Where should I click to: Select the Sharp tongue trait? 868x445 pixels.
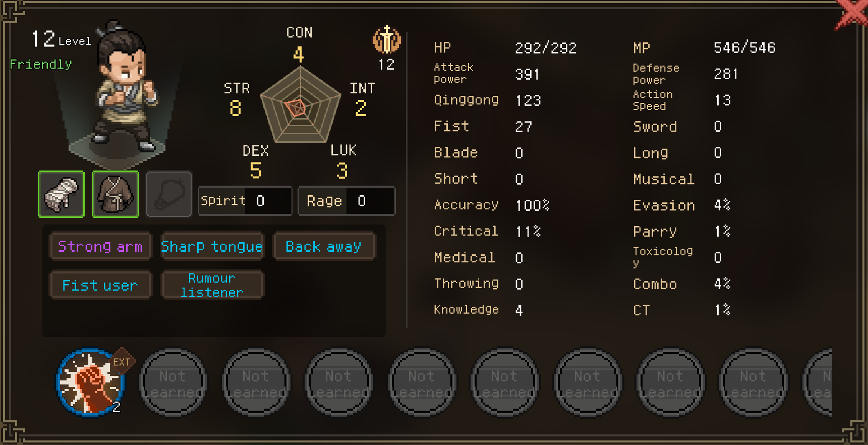(x=212, y=246)
